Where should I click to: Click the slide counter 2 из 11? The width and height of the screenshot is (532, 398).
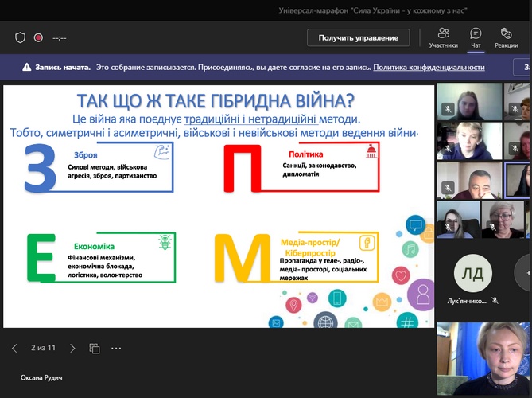click(x=43, y=348)
